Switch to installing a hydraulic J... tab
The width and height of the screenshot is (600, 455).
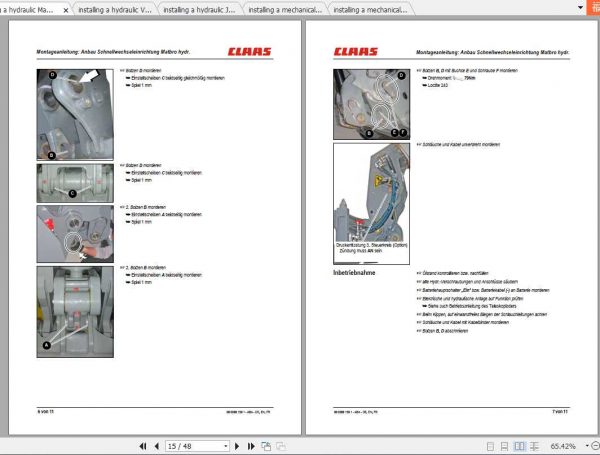click(199, 10)
